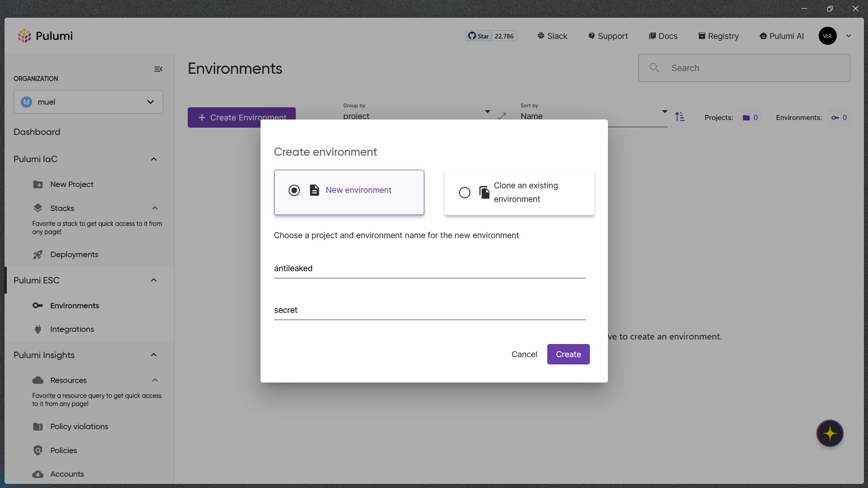Image resolution: width=868 pixels, height=488 pixels.
Task: Open the Support link
Action: coord(608,36)
